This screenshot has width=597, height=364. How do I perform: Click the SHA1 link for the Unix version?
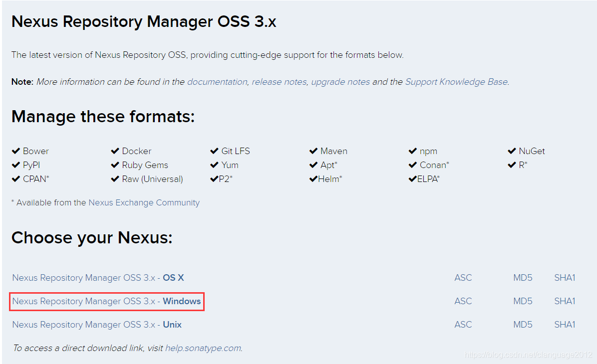coord(565,324)
